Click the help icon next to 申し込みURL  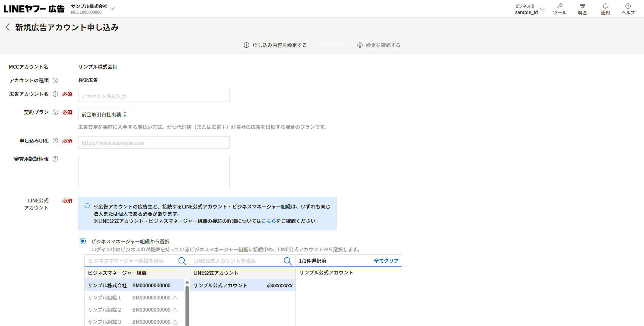[x=55, y=141]
